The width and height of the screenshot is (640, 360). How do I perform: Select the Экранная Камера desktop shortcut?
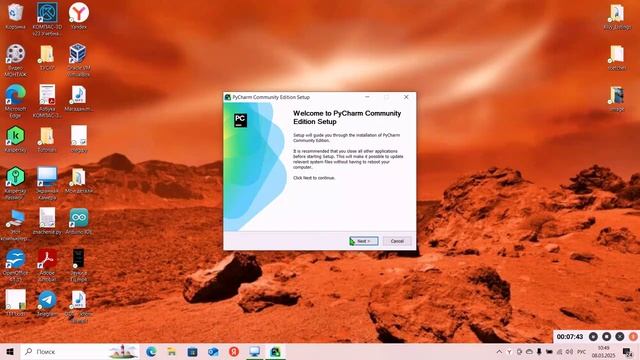coord(47,183)
